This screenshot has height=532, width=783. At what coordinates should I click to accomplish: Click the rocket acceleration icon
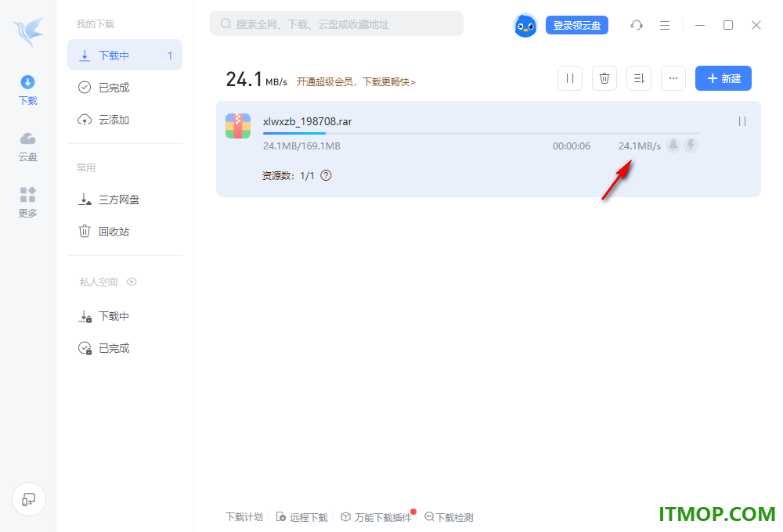[673, 146]
